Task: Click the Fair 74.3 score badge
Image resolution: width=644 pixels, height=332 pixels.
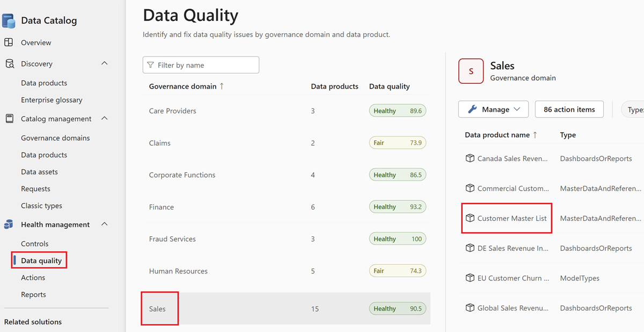Action: coord(397,271)
